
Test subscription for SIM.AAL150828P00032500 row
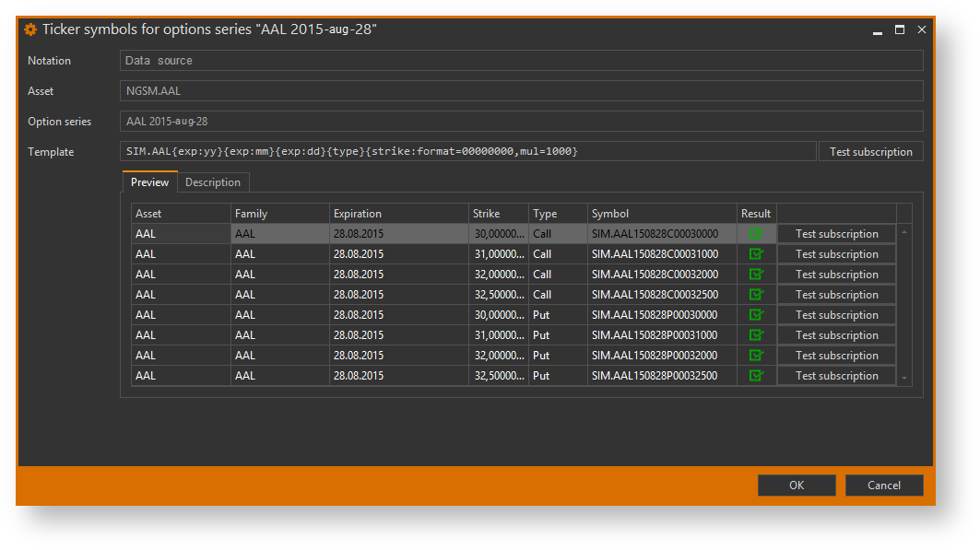[836, 376]
